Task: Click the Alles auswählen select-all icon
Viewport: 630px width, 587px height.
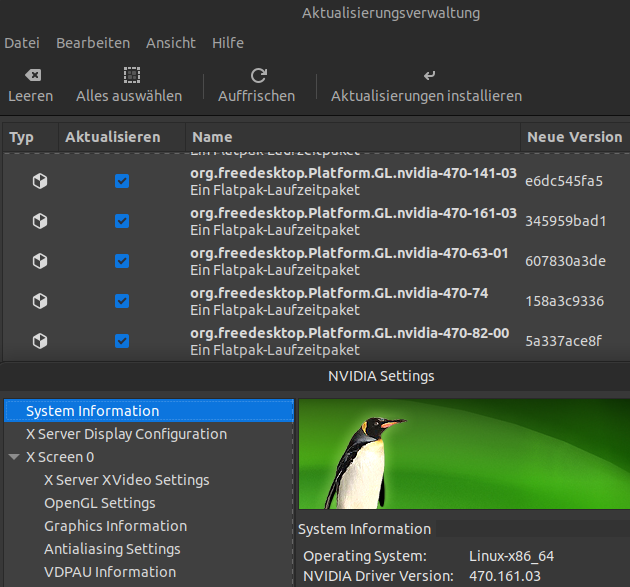Action: 131,75
